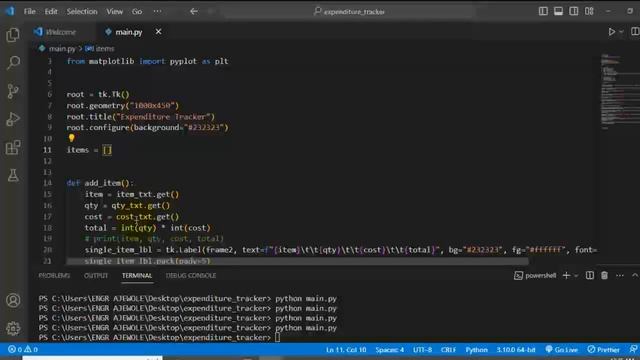Image resolution: width=640 pixels, height=360 pixels.
Task: Change line ending via CRLF
Action: [448, 349]
